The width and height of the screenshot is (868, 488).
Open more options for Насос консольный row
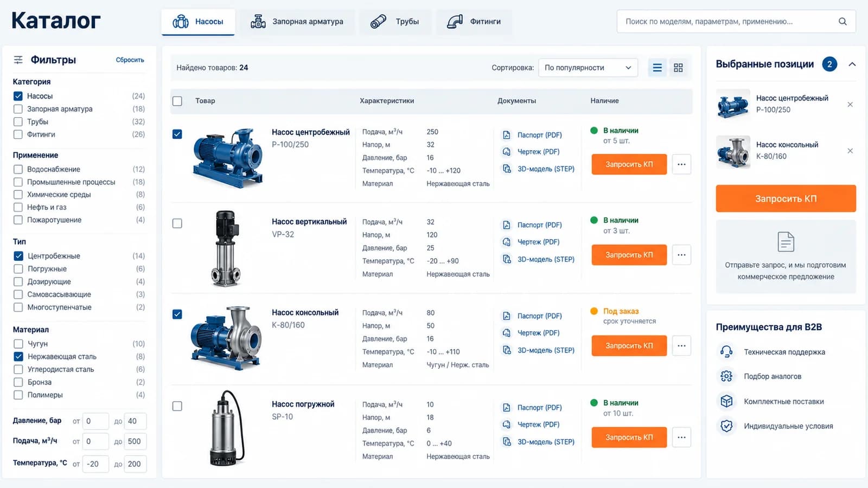pos(681,346)
